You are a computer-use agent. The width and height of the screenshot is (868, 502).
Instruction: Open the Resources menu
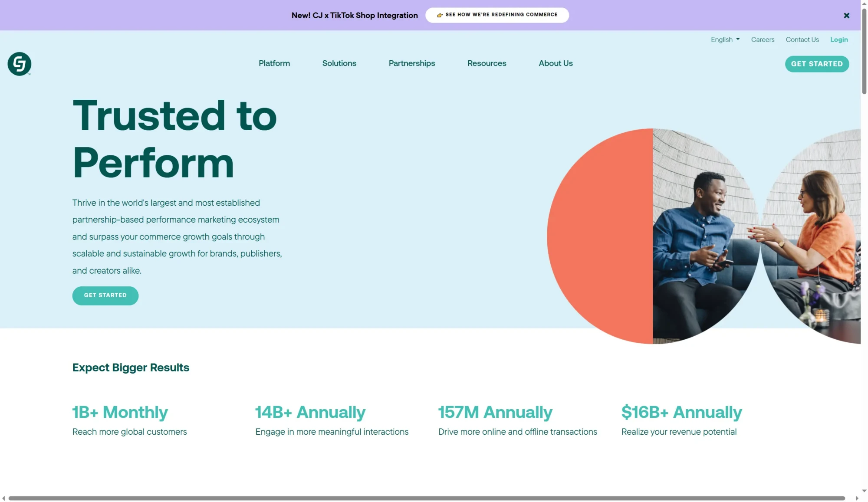coord(487,63)
